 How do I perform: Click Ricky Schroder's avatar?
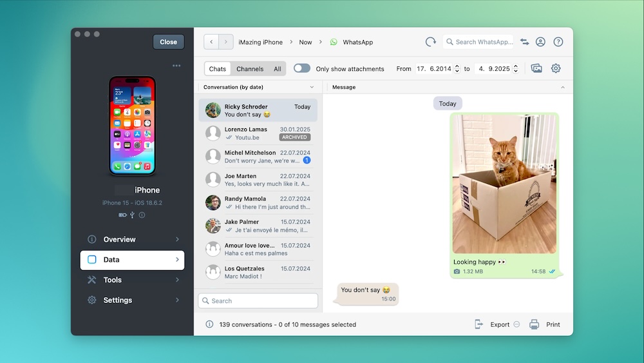point(213,110)
